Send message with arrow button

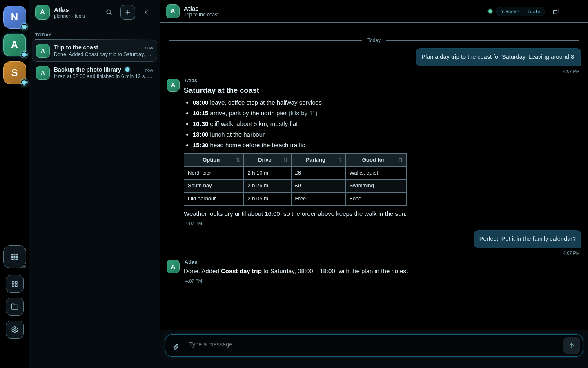tap(572, 346)
